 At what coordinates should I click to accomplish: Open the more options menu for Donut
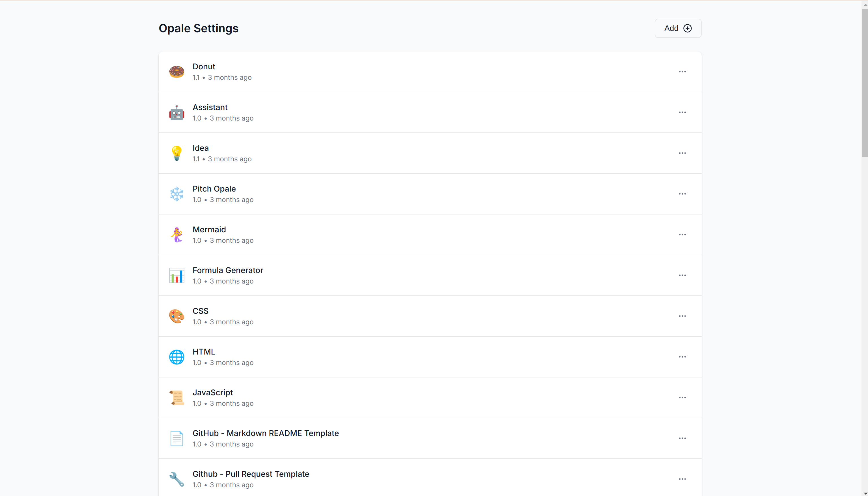tap(682, 72)
